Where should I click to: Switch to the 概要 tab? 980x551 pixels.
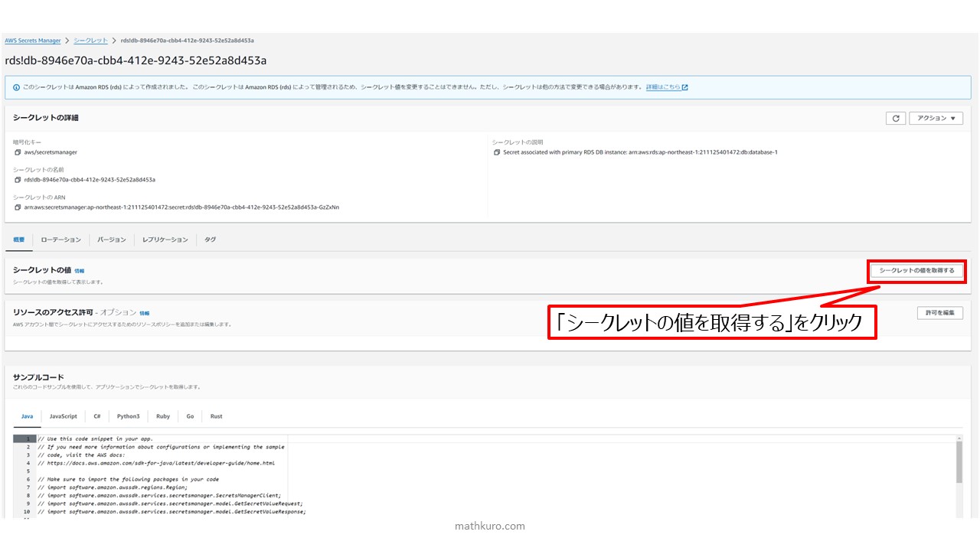pos(18,240)
